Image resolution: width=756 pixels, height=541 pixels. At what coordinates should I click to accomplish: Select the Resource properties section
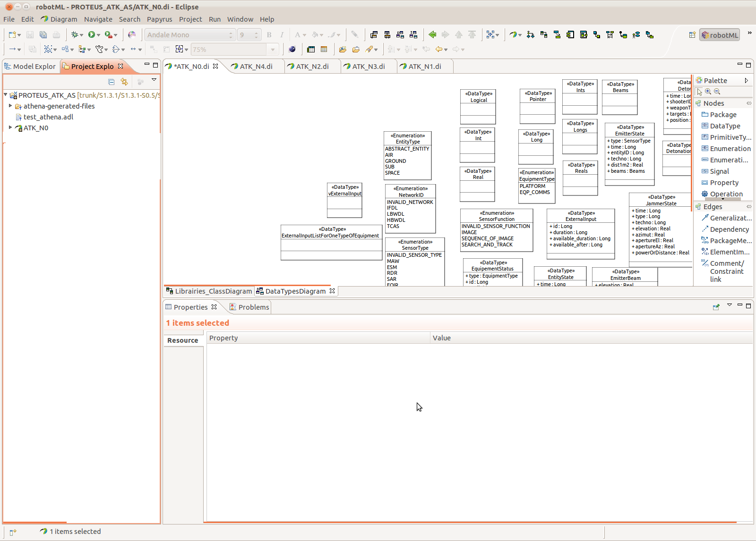coord(183,340)
